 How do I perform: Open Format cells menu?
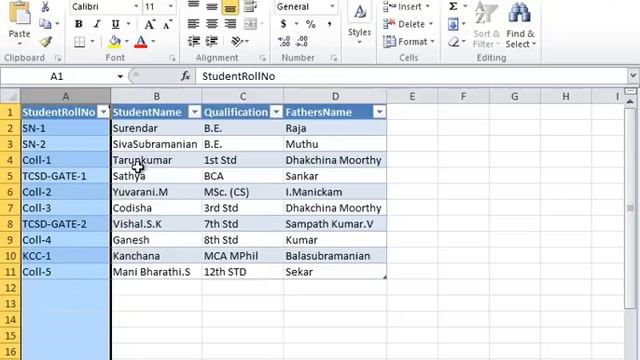[409, 42]
